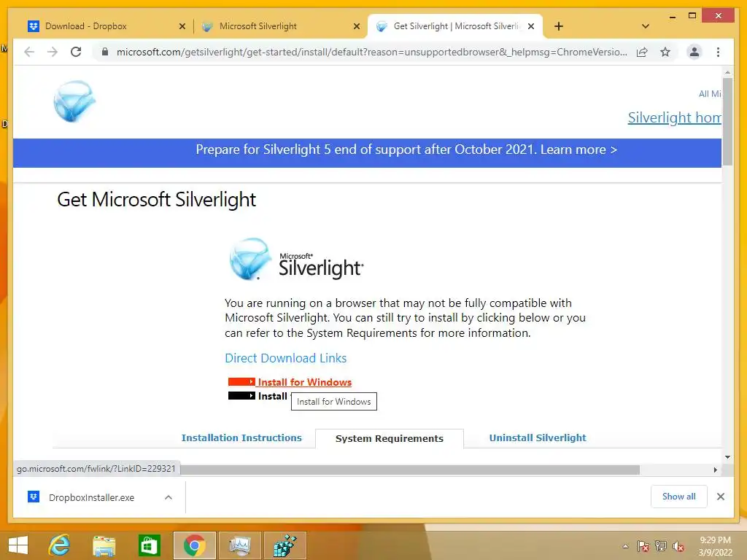
Task: Open Action Center flag icon
Action: click(643, 546)
